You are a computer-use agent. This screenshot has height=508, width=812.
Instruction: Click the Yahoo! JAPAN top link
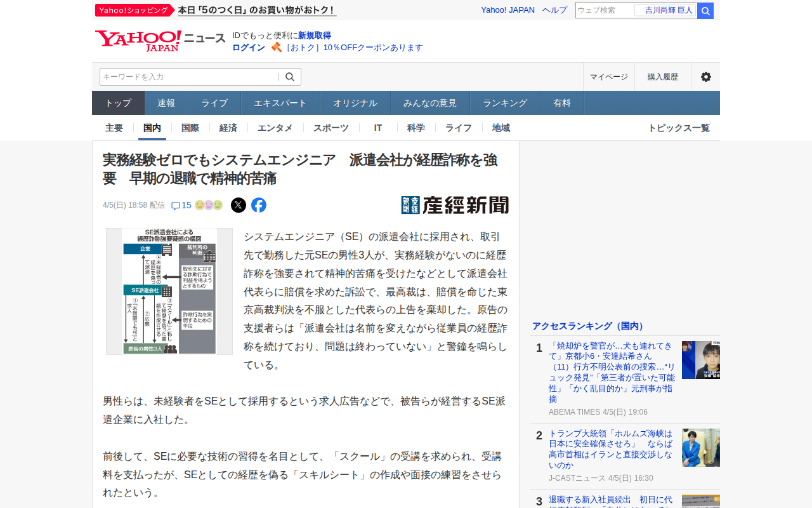coord(507,10)
